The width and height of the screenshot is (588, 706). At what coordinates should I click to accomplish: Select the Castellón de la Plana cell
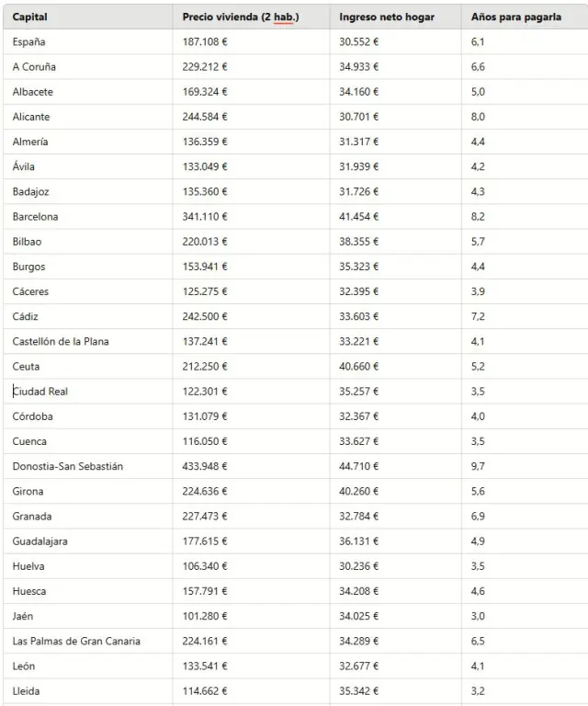click(61, 342)
